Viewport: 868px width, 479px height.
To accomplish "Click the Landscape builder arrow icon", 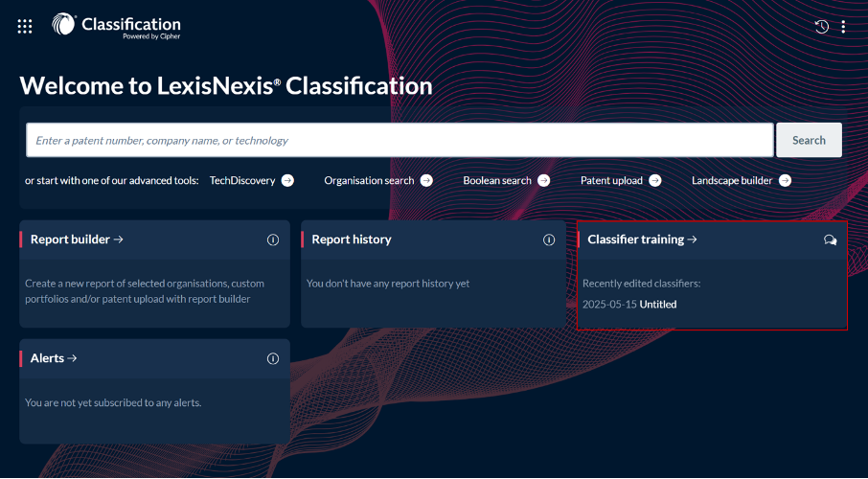I will pyautogui.click(x=785, y=180).
